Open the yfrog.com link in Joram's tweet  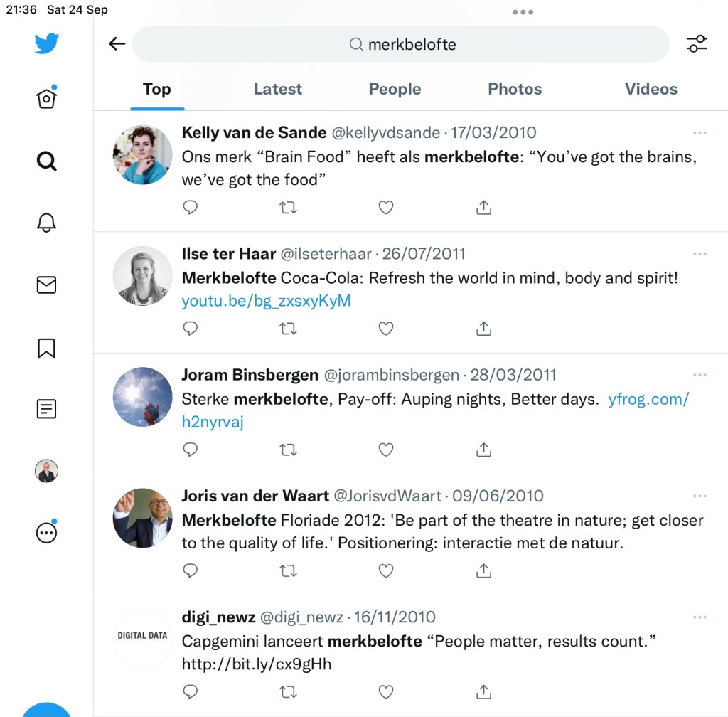[648, 399]
